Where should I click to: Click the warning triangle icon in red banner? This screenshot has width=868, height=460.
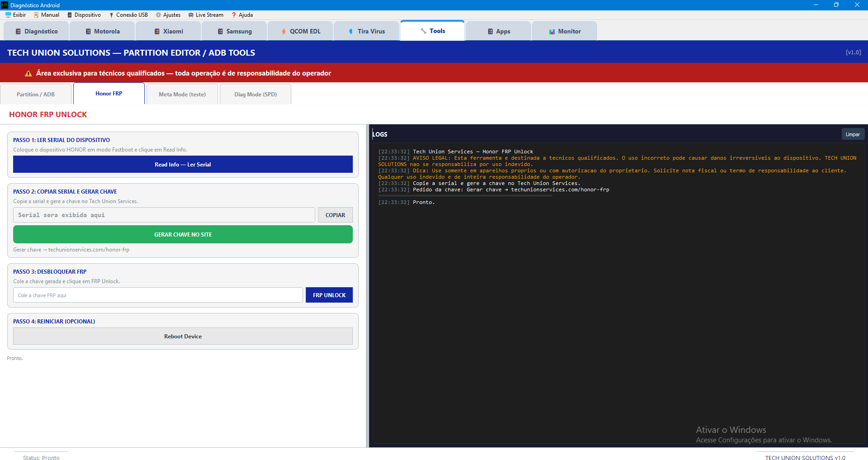pos(28,73)
